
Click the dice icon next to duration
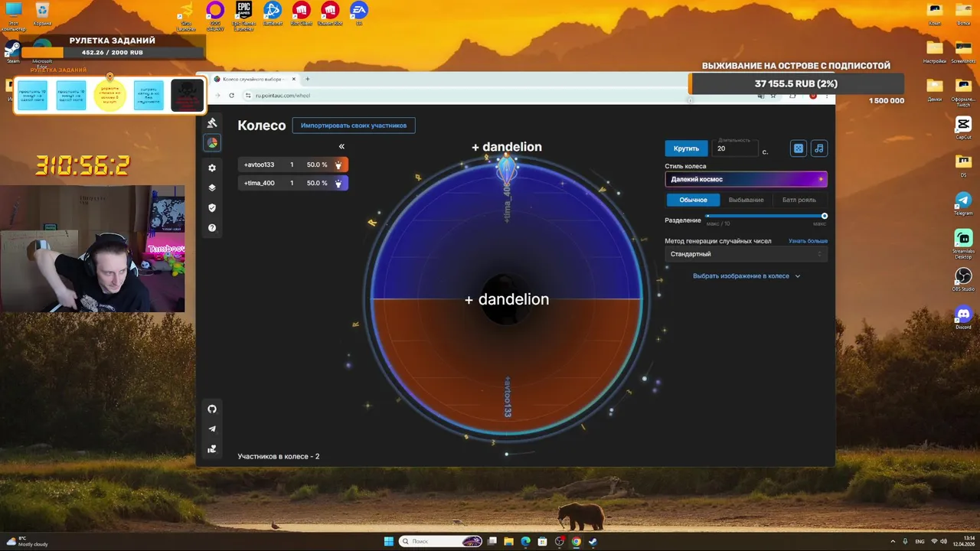[799, 148]
